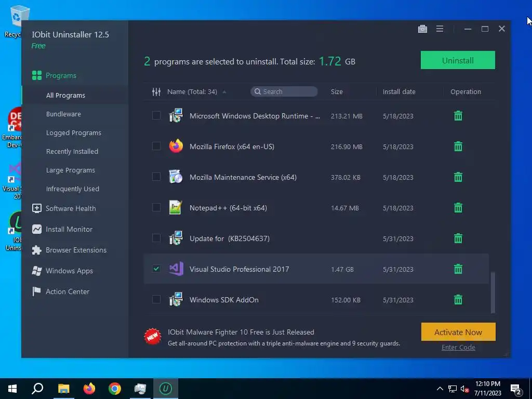The height and width of the screenshot is (399, 532).
Task: Check the Update for KB2504637 checkbox
Action: [x=156, y=238]
